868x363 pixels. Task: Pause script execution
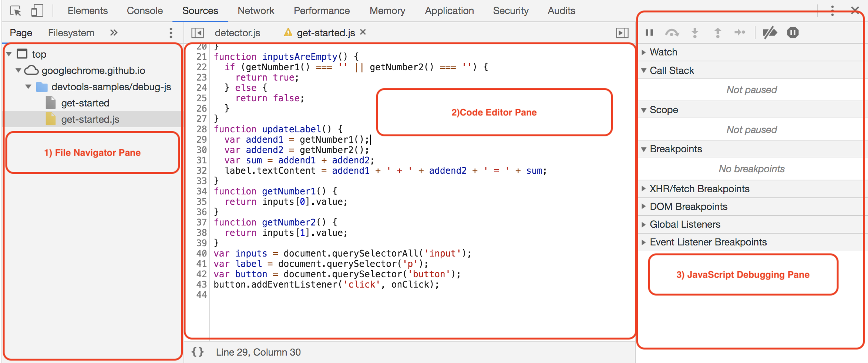(x=649, y=33)
